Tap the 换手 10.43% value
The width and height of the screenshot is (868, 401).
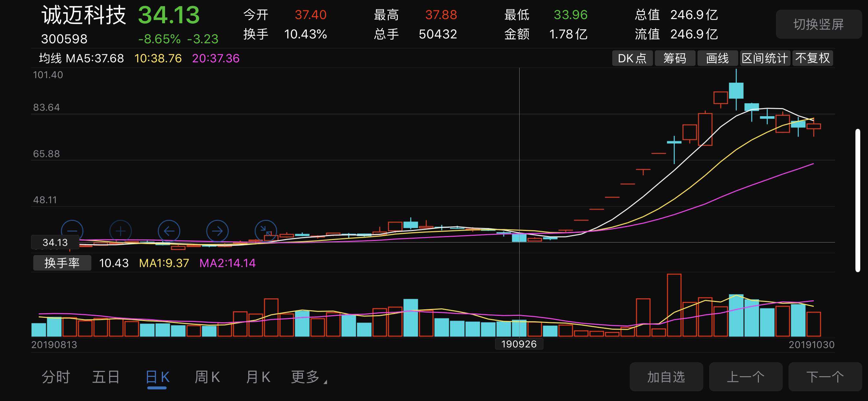tap(305, 34)
